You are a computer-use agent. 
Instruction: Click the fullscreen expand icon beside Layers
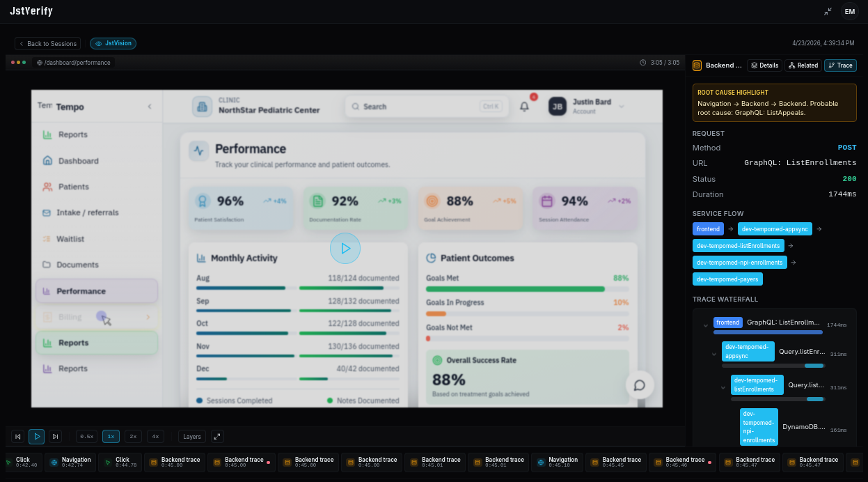coord(217,437)
